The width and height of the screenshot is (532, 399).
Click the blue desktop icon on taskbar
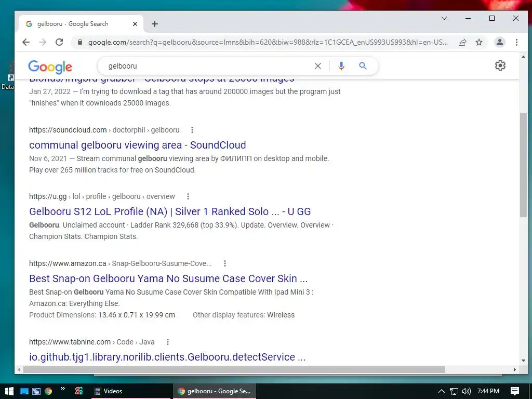pyautogui.click(x=24, y=391)
